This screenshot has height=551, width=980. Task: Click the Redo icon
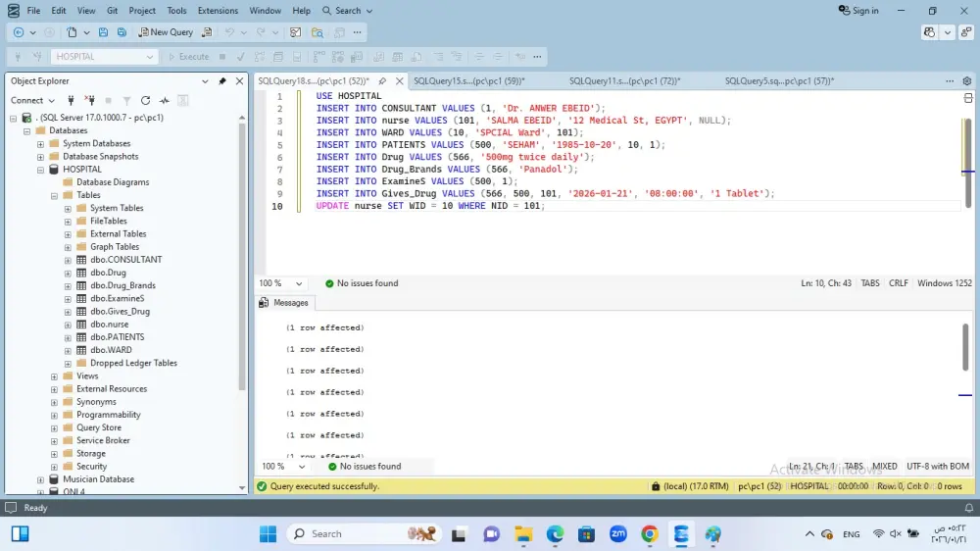[x=261, y=32]
